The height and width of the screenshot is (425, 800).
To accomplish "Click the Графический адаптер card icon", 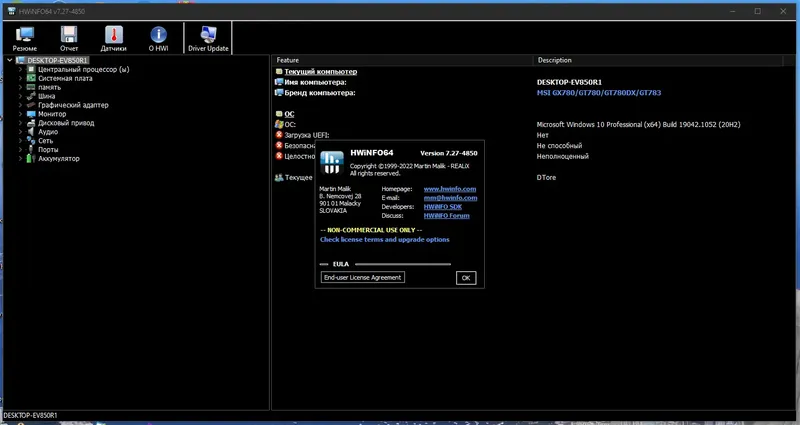I will (x=31, y=105).
